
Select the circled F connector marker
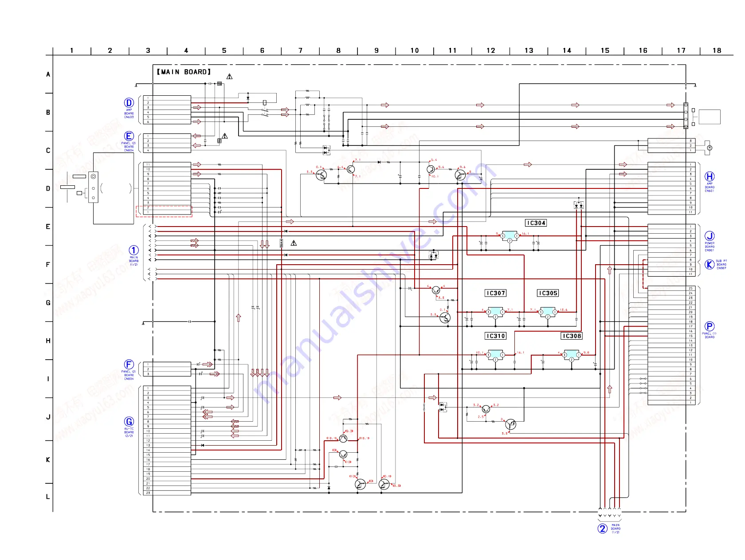pos(129,364)
